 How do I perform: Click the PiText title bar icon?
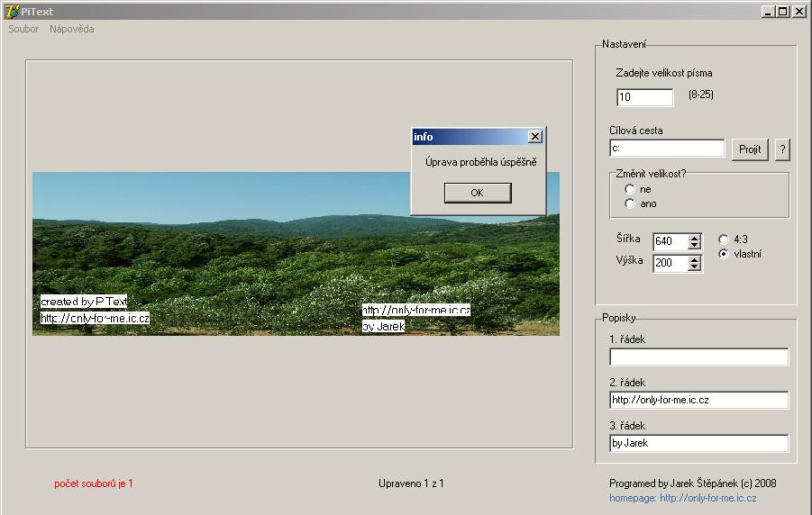click(x=12, y=11)
